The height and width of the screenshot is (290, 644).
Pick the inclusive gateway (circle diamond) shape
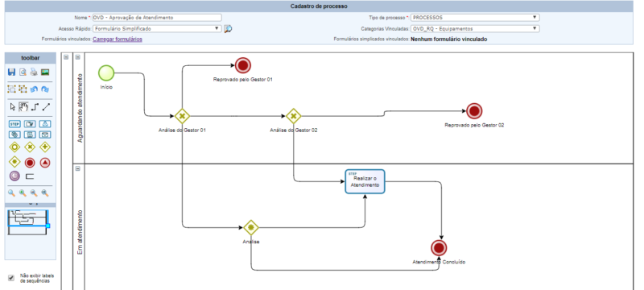coord(14,147)
